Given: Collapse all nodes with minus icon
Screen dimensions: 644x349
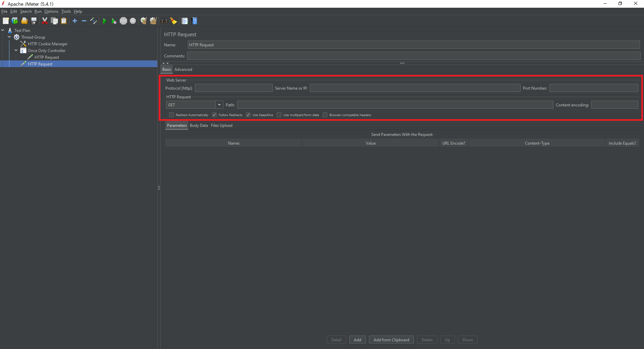Looking at the screenshot, I should coord(84,21).
